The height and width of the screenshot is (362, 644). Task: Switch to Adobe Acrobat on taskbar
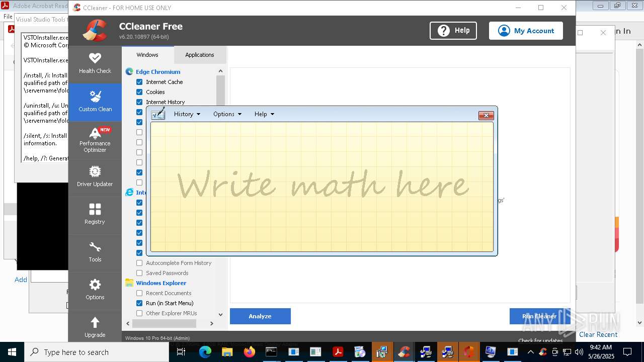338,352
